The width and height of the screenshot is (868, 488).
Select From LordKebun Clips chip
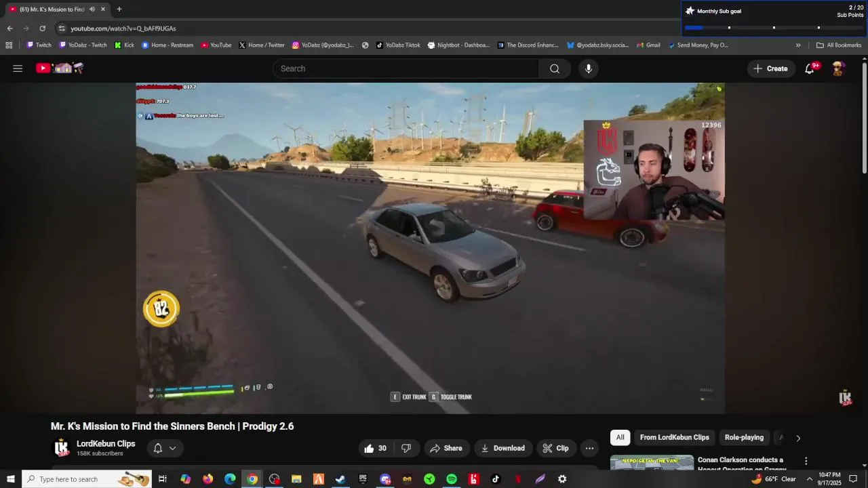pyautogui.click(x=674, y=438)
